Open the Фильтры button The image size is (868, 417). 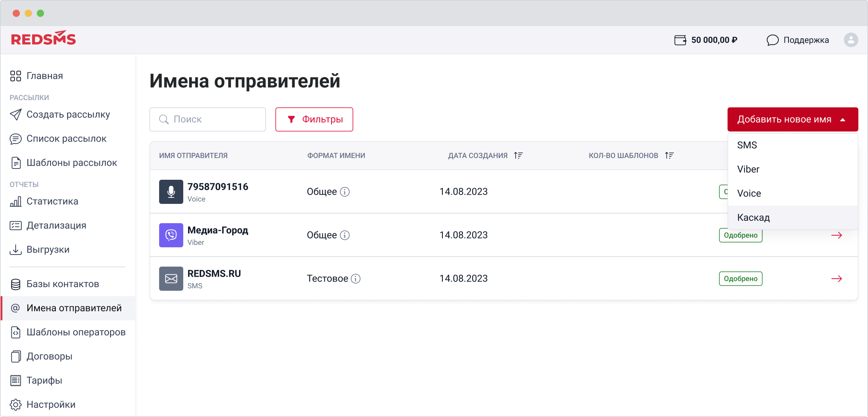pos(314,119)
